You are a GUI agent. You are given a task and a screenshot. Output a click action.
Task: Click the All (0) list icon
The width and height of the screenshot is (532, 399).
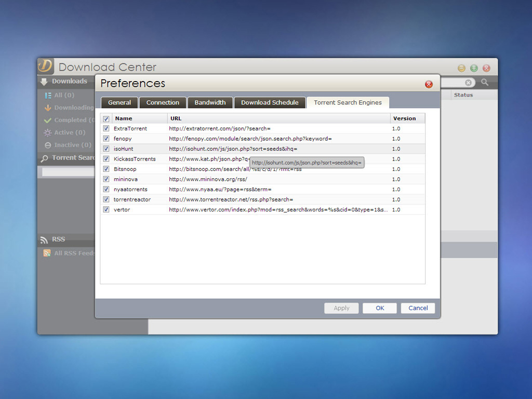click(x=48, y=96)
